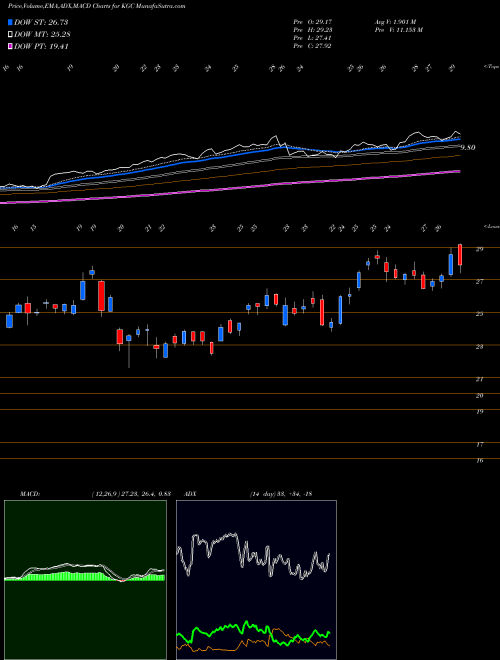Viewport: 500px width, 660px height.
Task: Click the 20 price axis label
Action: [x=479, y=395]
